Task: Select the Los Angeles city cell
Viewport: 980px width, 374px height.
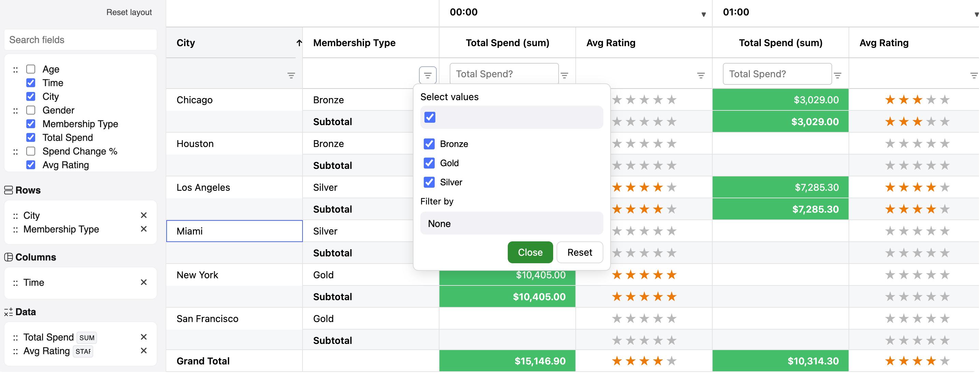Action: click(x=234, y=187)
